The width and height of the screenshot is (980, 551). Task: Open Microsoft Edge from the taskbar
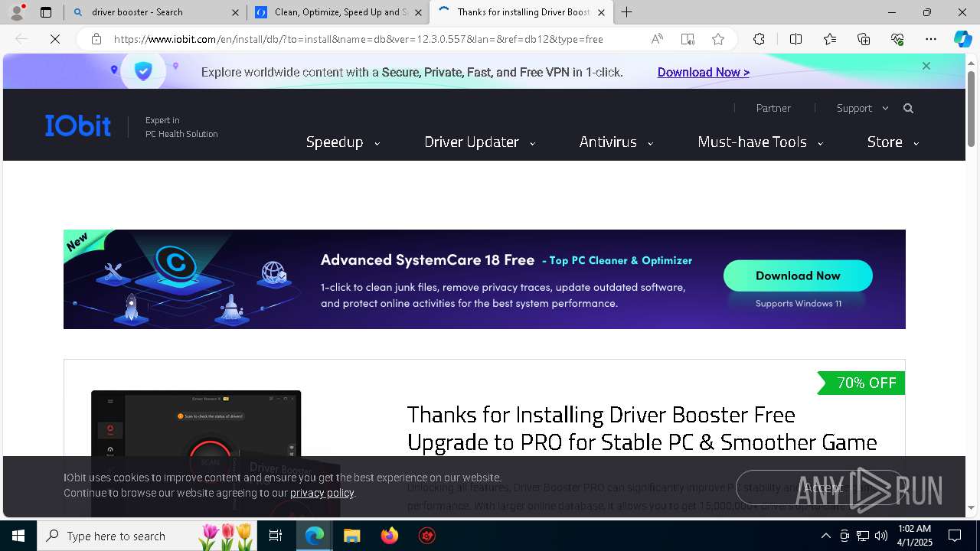315,536
